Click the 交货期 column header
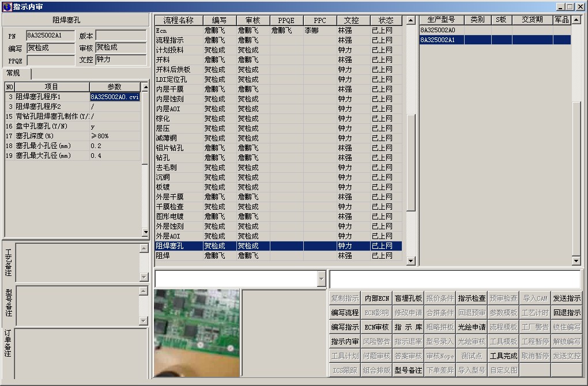588x386 pixels. coord(533,20)
